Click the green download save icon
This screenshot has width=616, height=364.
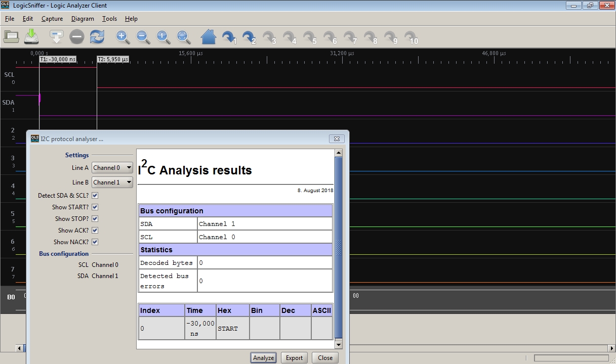pos(31,36)
